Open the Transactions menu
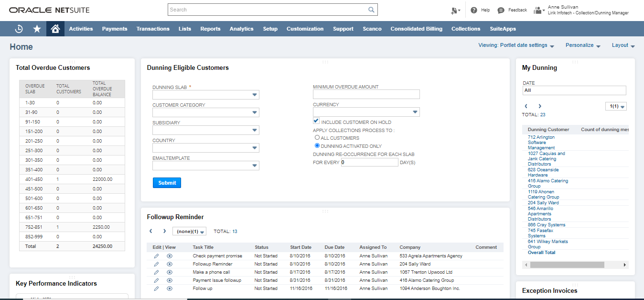The height and width of the screenshot is (300, 644). click(153, 29)
